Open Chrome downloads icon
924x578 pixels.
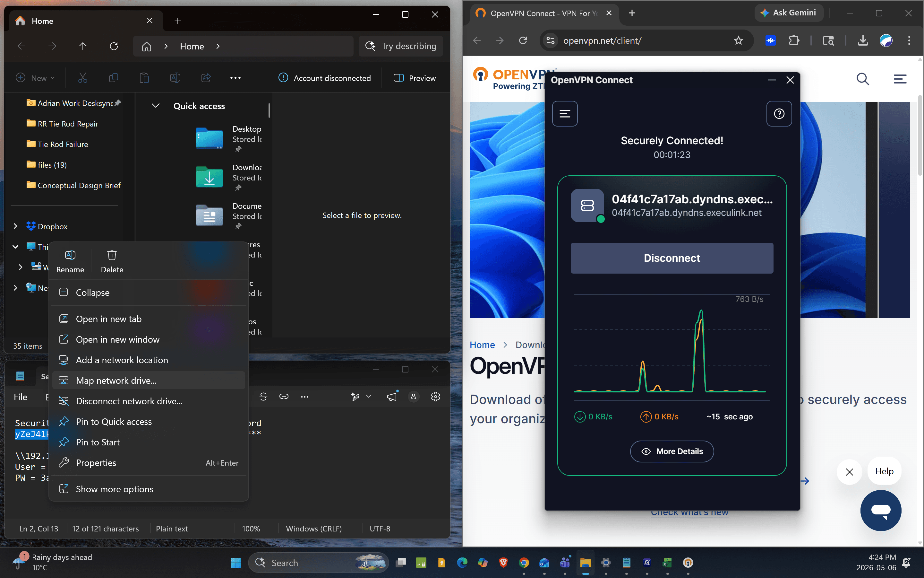pos(863,40)
